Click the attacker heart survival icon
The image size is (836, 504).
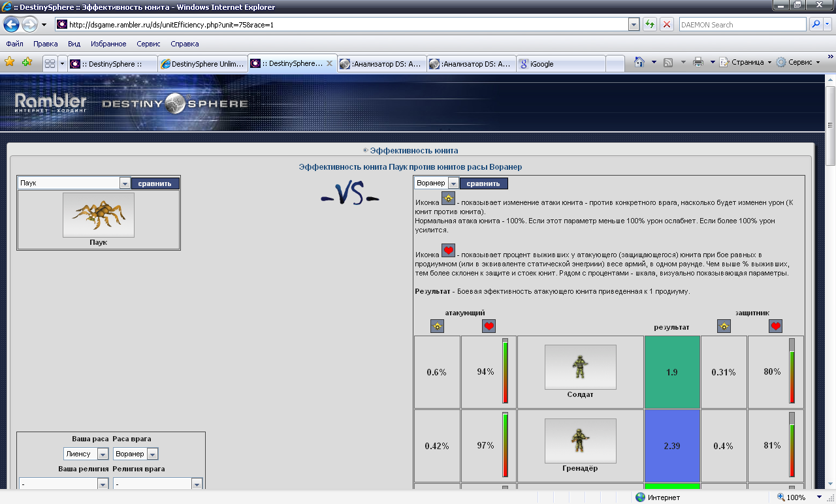click(489, 326)
